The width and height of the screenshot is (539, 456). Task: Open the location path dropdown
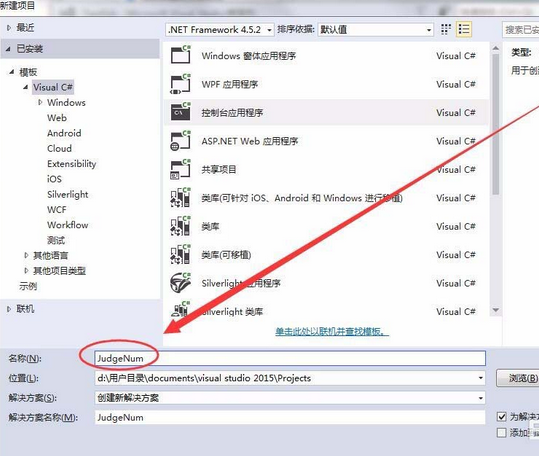(481, 378)
